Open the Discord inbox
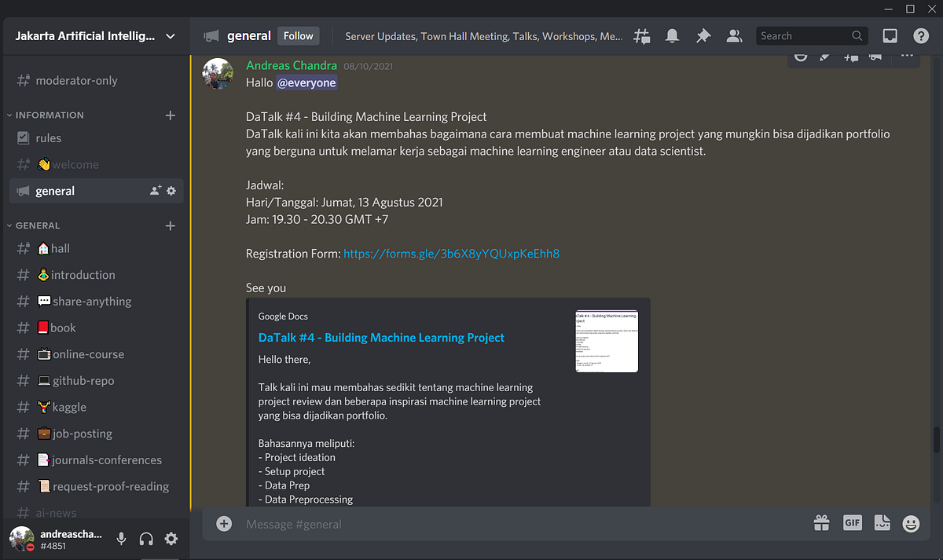This screenshot has width=943, height=560. [x=889, y=35]
